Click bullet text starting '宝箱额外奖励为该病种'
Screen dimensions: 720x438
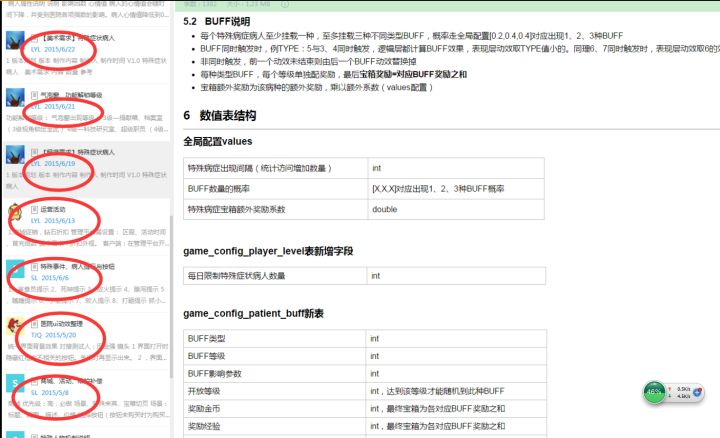(316, 87)
